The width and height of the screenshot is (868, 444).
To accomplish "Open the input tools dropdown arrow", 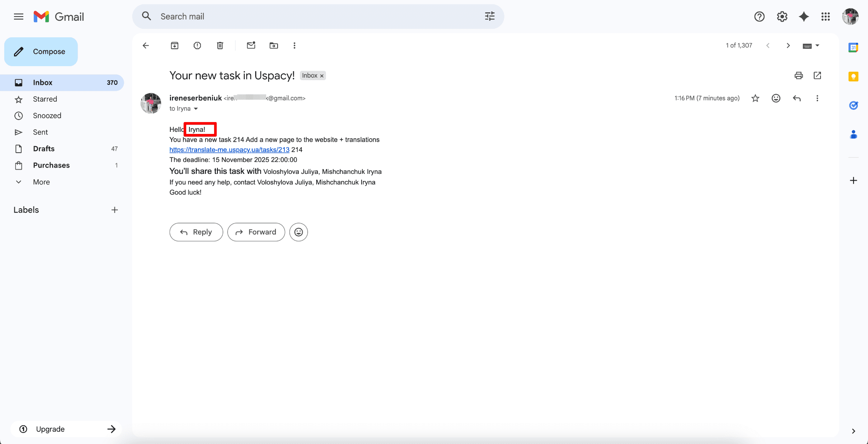I will (818, 45).
